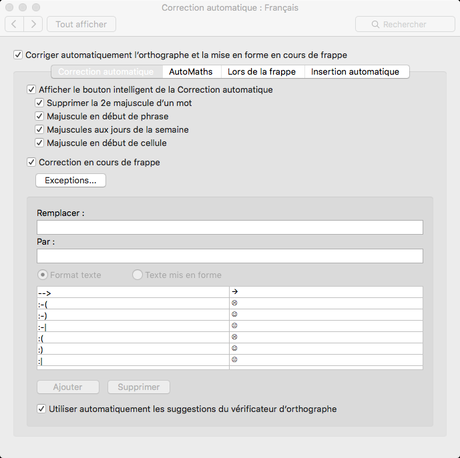
Task: Click the Supprimer button
Action: (x=139, y=387)
